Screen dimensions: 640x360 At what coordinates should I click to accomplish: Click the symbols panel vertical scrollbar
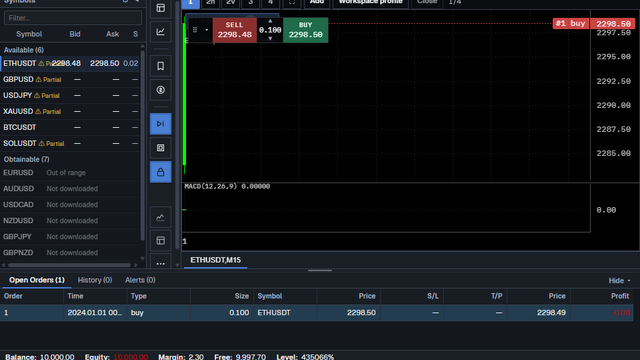coord(142,145)
